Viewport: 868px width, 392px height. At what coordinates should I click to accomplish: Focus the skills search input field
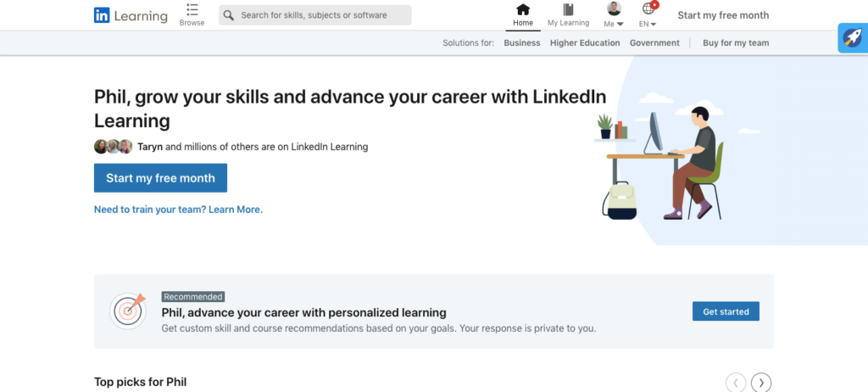(322, 15)
